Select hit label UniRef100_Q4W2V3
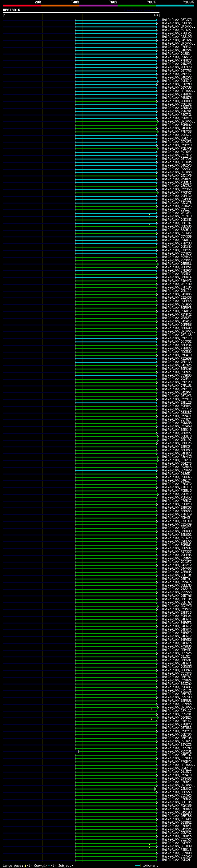The height and width of the screenshot is (868, 197). tap(176, 64)
